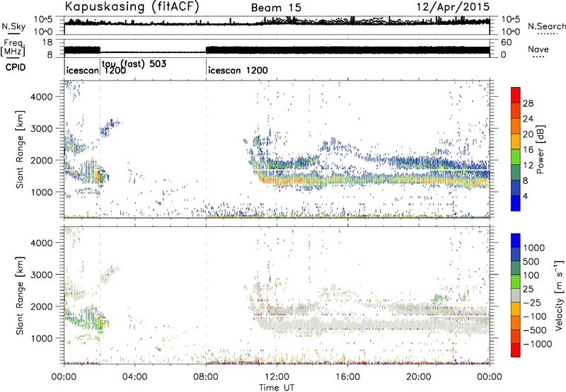Click the 'N.Search' legend label
Screen dimensions: 566x392
(x=546, y=26)
